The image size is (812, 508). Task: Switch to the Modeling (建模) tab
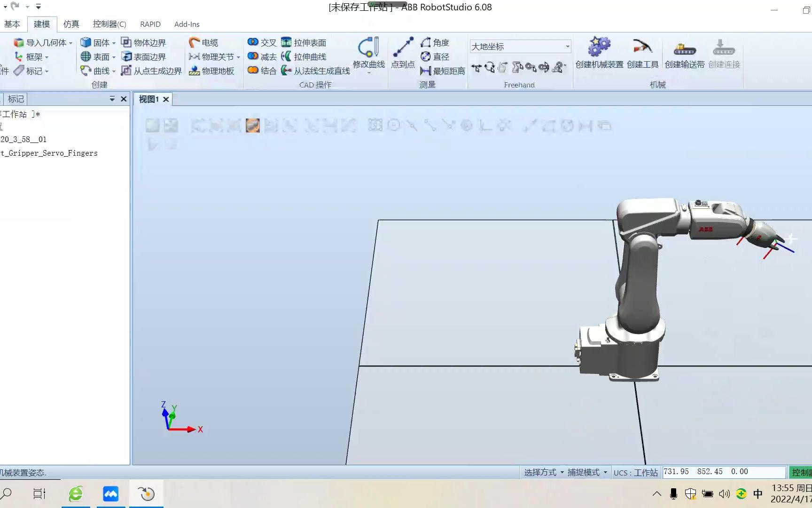42,24
